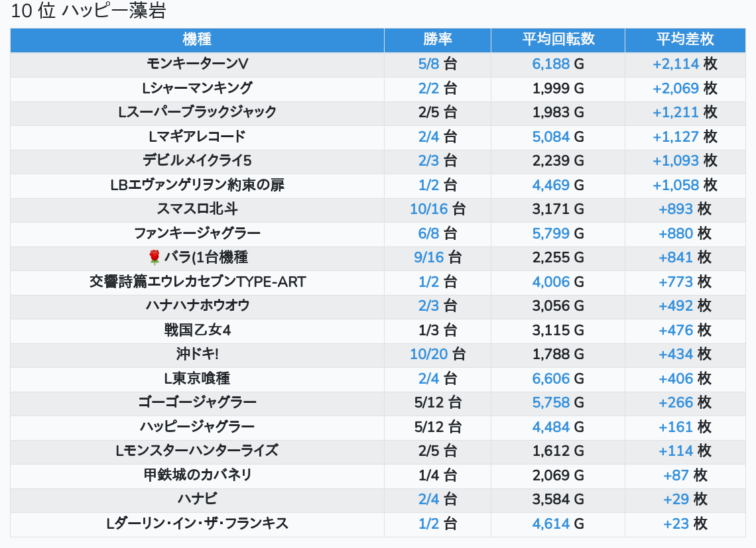This screenshot has height=548, width=756.
Task: Click the average spins value 5,084 G
Action: (558, 137)
